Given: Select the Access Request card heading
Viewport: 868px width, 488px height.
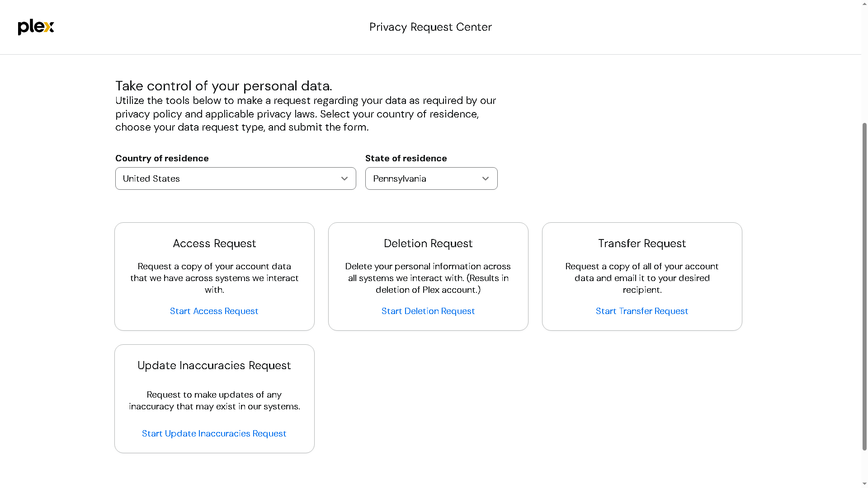Looking at the screenshot, I should (214, 244).
